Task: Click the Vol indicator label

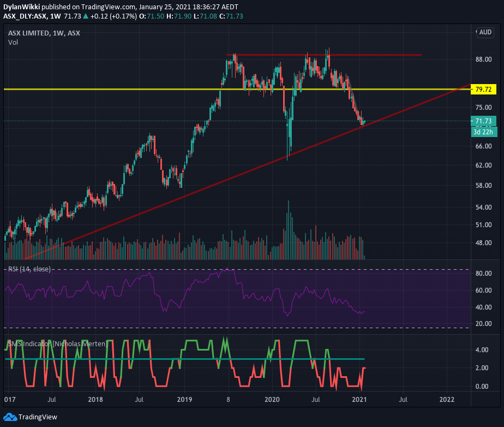Action: tap(13, 43)
